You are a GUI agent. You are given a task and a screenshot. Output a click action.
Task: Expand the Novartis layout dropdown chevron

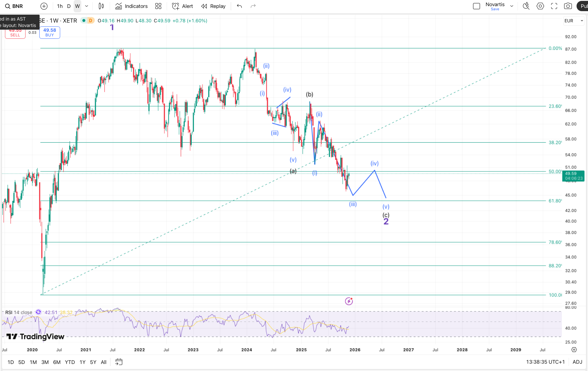pyautogui.click(x=512, y=6)
